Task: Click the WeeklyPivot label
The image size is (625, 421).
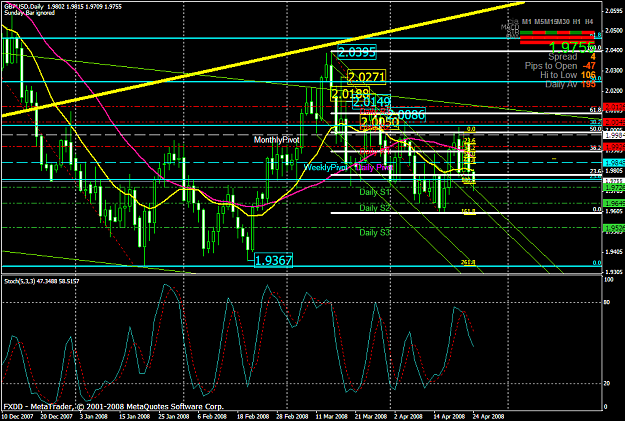Action: pyautogui.click(x=325, y=167)
